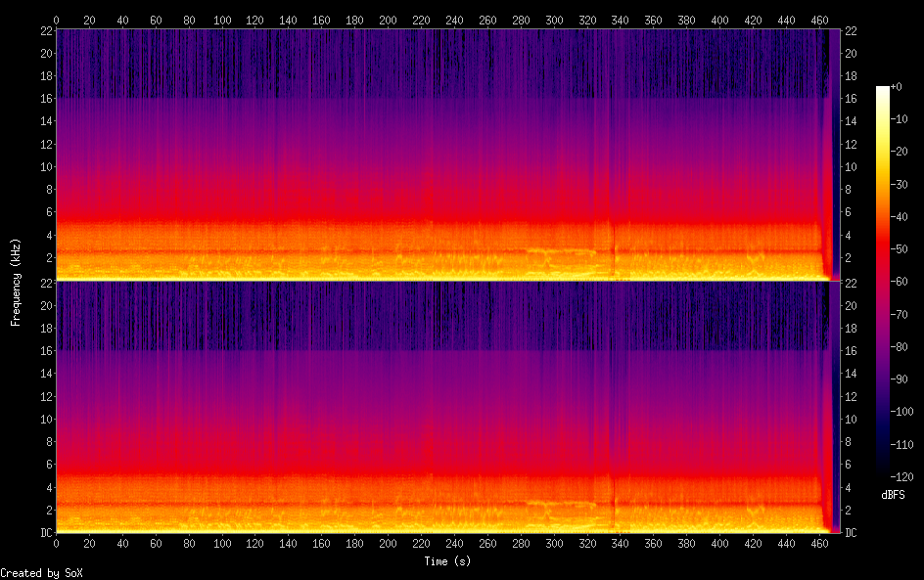Click the "-70" label on the dBFS scale
This screenshot has height=580, width=924.
(900, 314)
